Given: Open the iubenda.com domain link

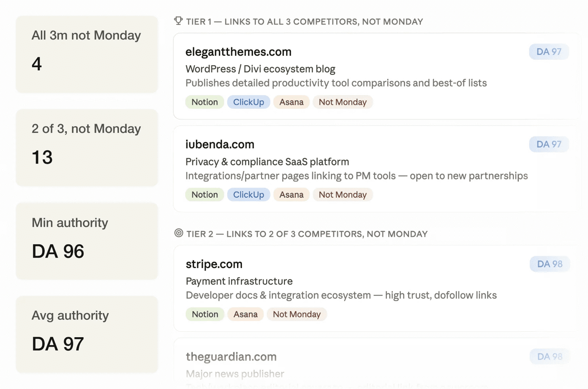Looking at the screenshot, I should click(x=220, y=144).
